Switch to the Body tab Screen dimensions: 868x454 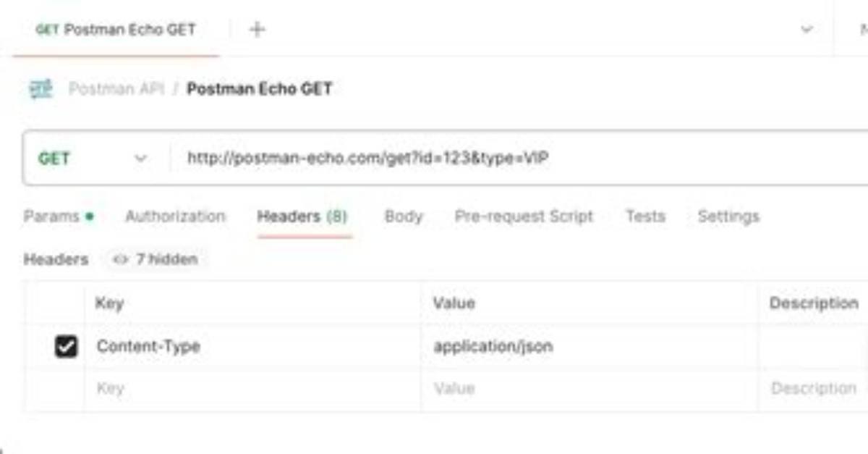point(403,217)
